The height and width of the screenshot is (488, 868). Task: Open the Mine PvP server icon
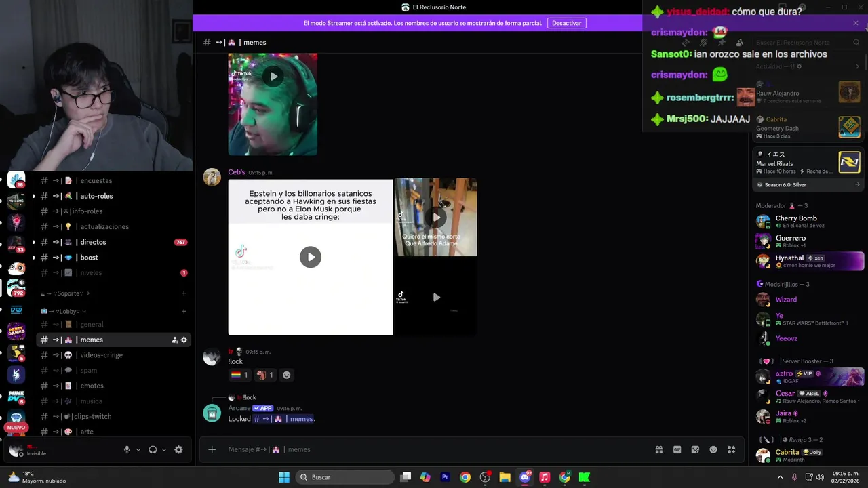pos(16,396)
